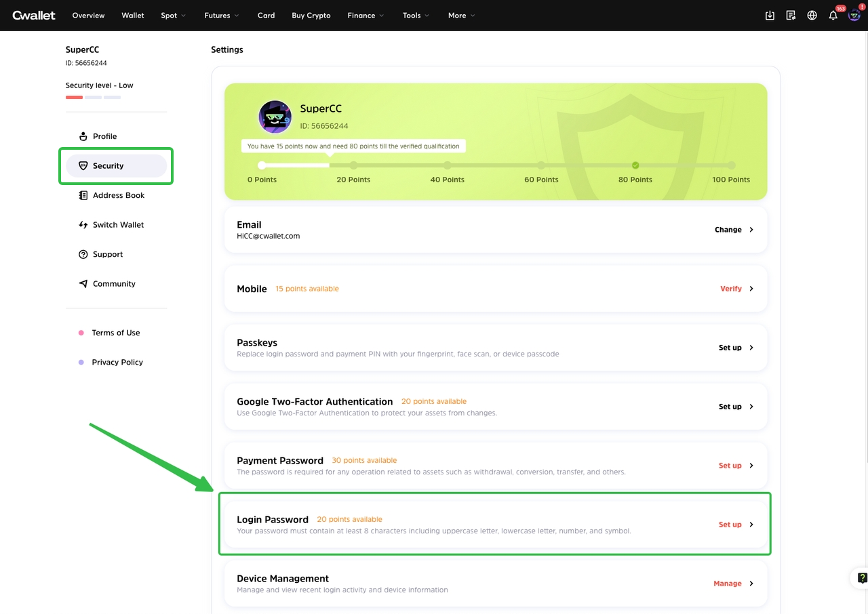Click Set up for Login Password

pyautogui.click(x=736, y=525)
